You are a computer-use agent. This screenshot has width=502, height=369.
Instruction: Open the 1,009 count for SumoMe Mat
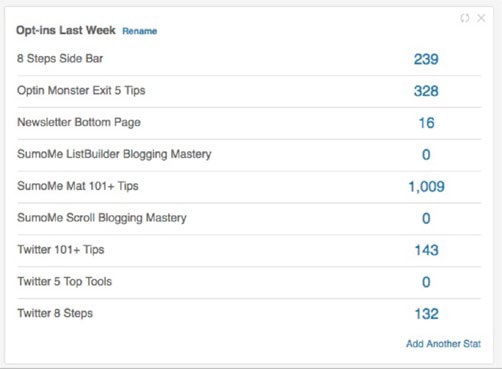tap(426, 187)
